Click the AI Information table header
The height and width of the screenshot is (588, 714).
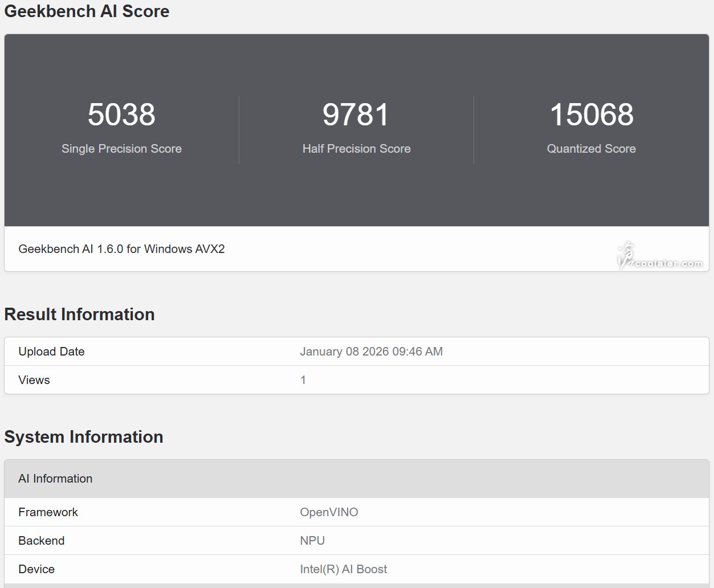[x=55, y=479]
